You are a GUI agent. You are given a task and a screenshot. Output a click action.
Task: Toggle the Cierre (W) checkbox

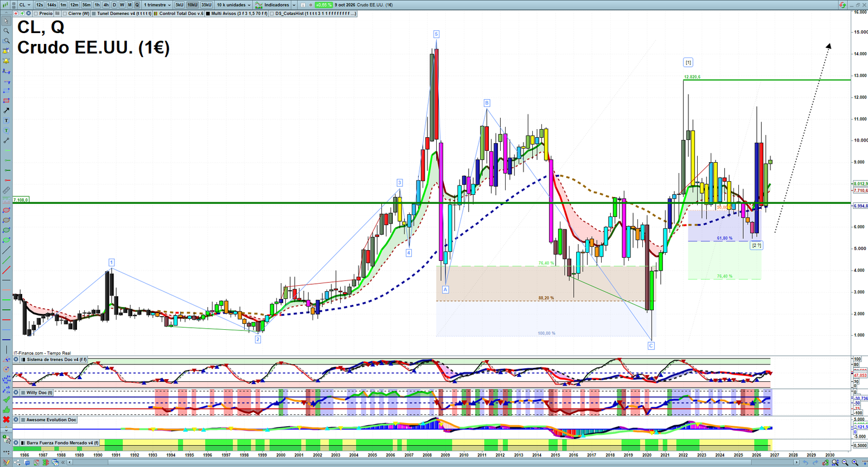tap(65, 14)
